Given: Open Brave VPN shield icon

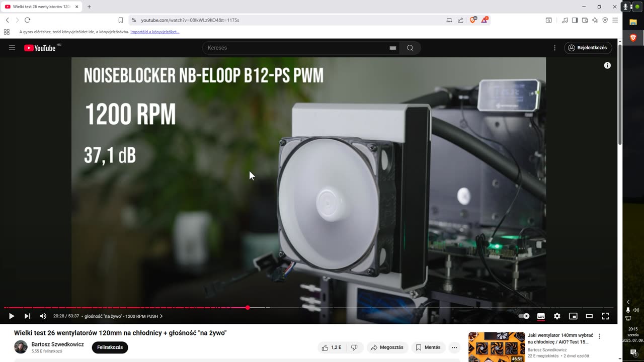Looking at the screenshot, I should (x=605, y=20).
